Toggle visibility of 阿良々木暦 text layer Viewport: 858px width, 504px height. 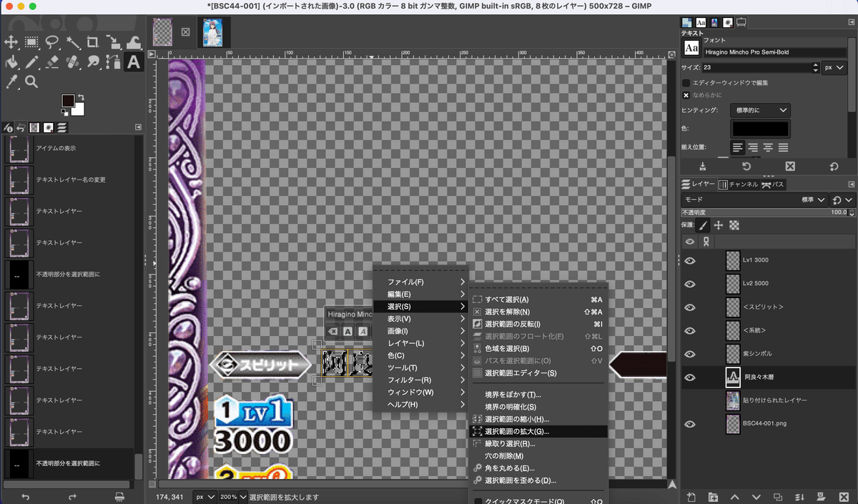coord(690,377)
